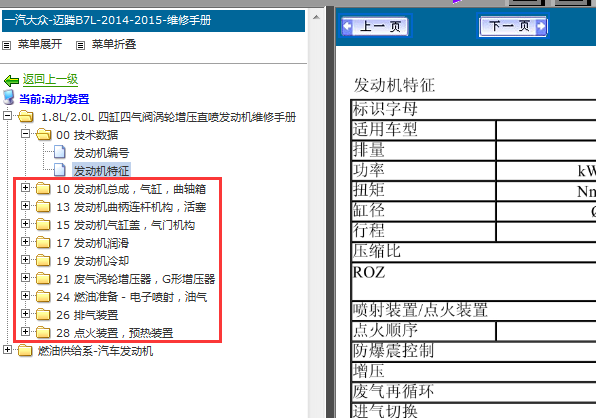This screenshot has height=418, width=596.
Task: Click folder icon of 10 发动机总成
Action: pos(43,188)
